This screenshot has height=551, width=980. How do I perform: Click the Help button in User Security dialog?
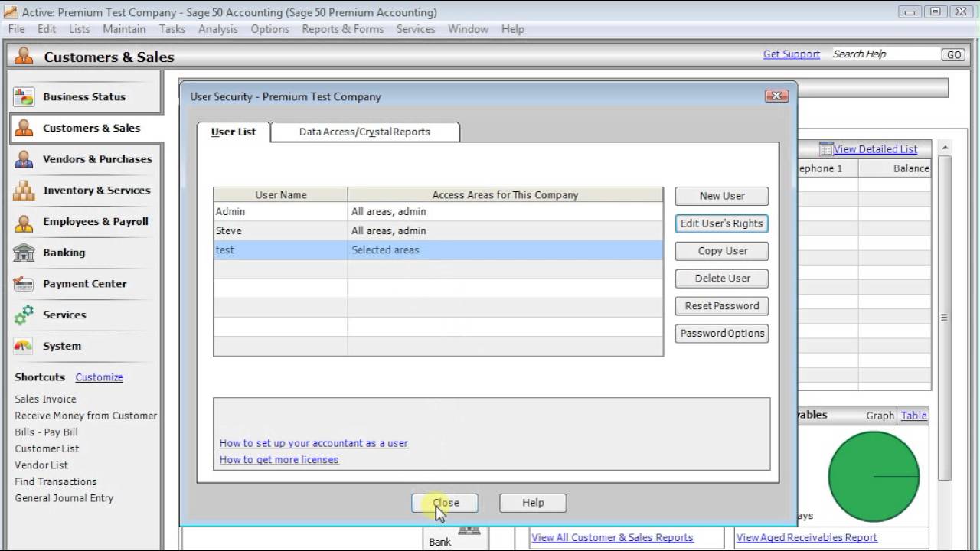[533, 503]
